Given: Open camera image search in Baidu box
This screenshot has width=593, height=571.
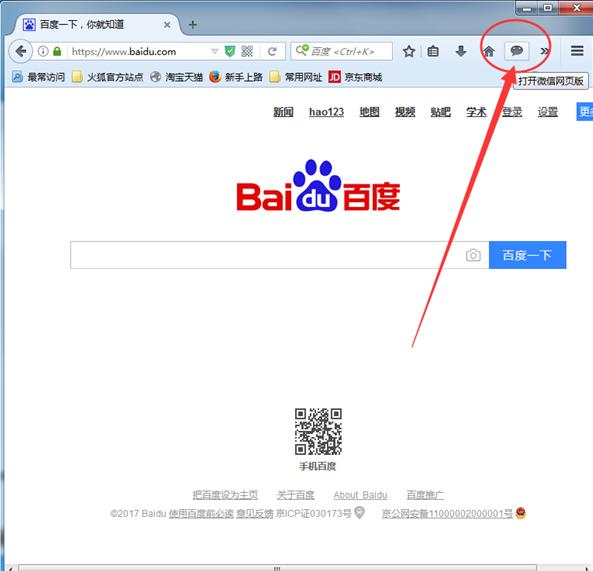Looking at the screenshot, I should click(473, 255).
